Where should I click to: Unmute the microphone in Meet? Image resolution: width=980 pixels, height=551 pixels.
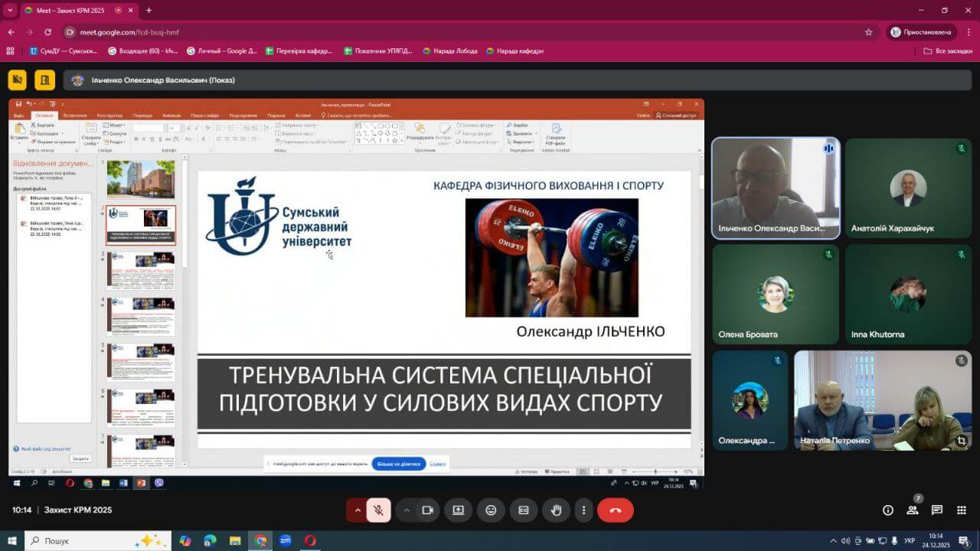click(x=378, y=510)
